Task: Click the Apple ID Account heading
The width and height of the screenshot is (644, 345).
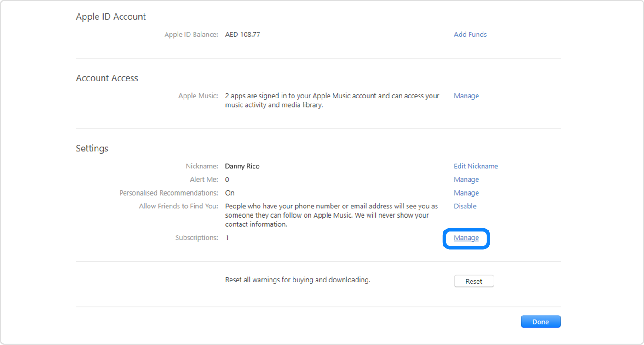Action: [111, 17]
